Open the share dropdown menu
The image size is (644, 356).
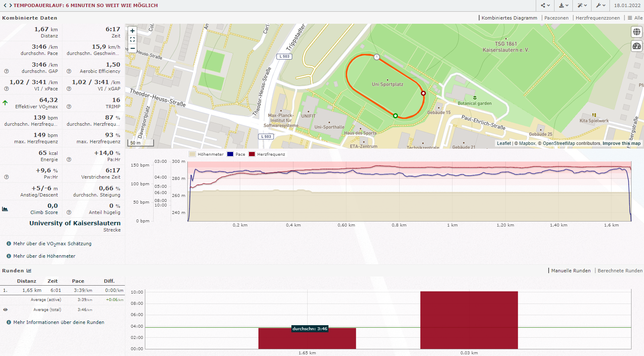tap(545, 5)
